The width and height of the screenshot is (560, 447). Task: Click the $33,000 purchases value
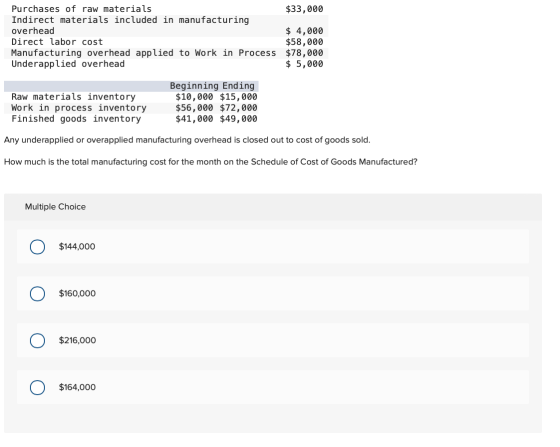pyautogui.click(x=304, y=9)
